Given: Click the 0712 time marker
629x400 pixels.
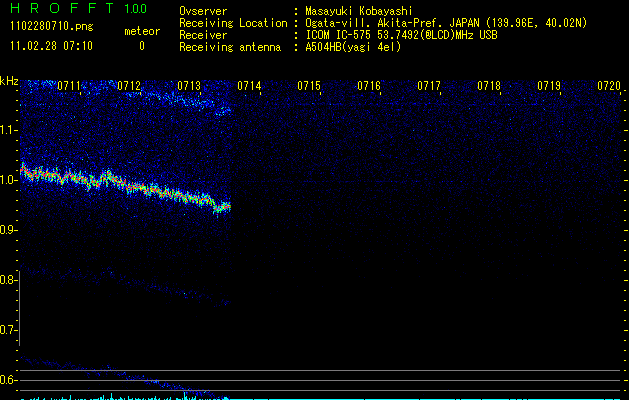Looking at the screenshot, I should (129, 86).
